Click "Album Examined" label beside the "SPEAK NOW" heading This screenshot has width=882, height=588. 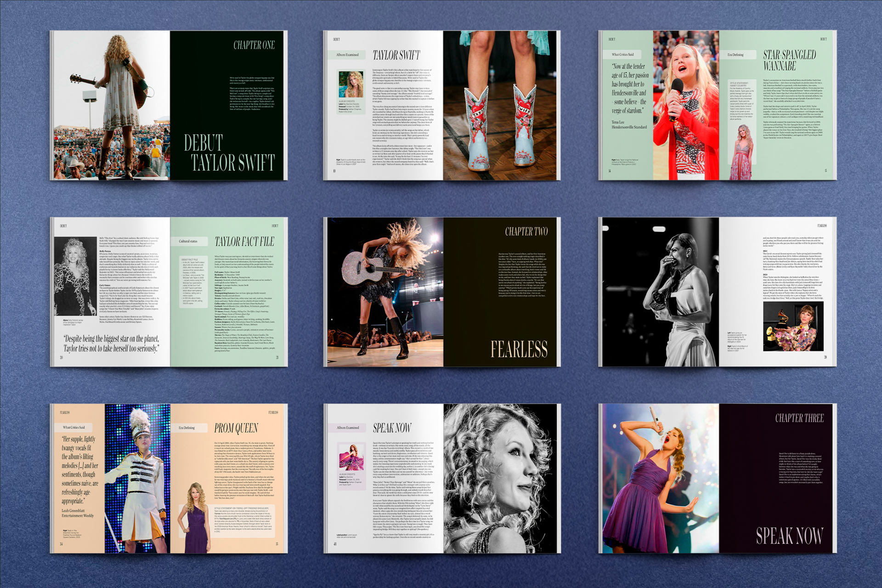point(348,428)
